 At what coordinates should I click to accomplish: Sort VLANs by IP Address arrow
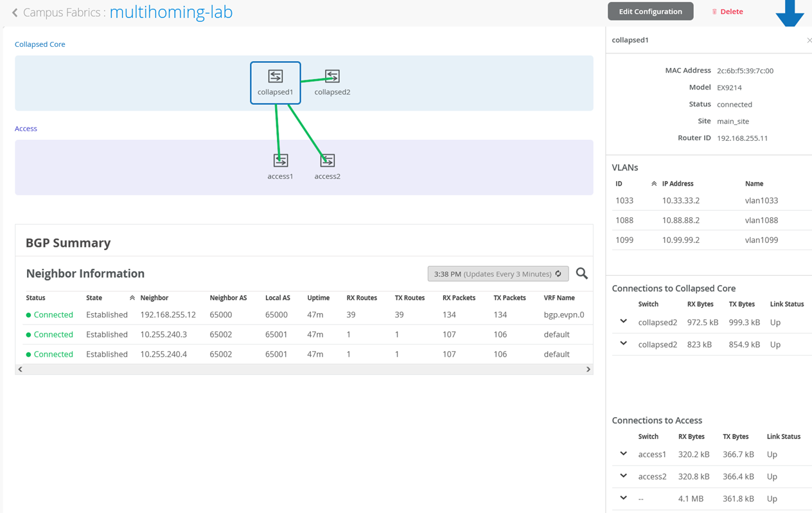click(654, 184)
